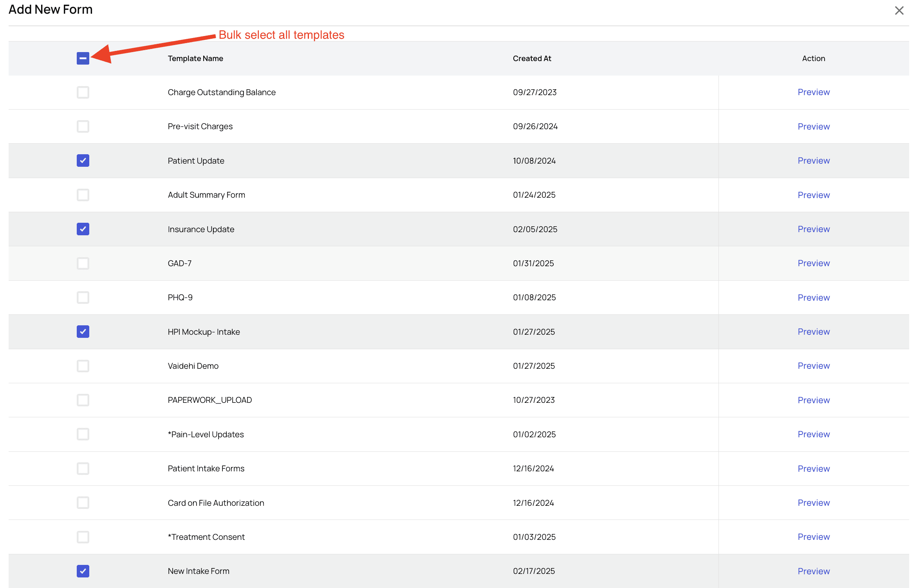
Task: Toggle the bulk select all templates checkbox
Action: click(83, 58)
